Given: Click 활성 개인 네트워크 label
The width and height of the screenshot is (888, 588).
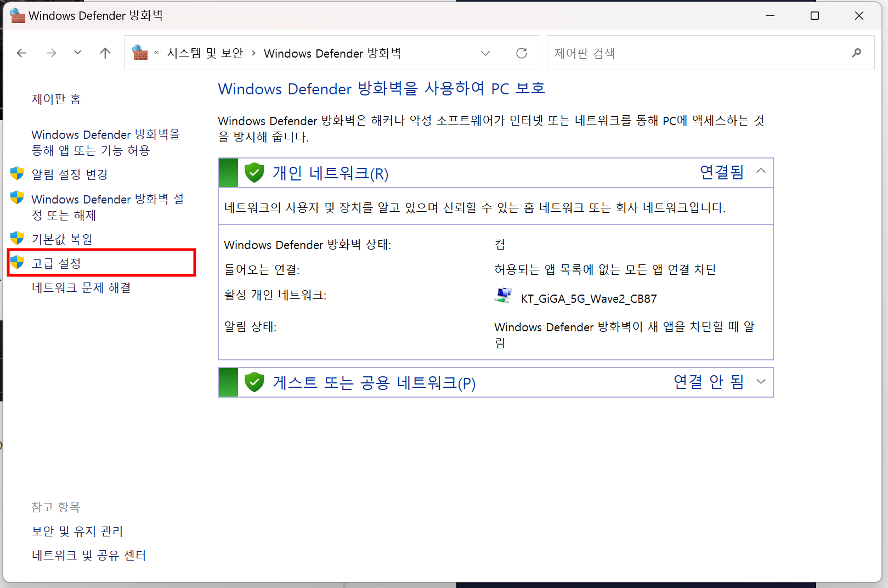Looking at the screenshot, I should point(275,295).
